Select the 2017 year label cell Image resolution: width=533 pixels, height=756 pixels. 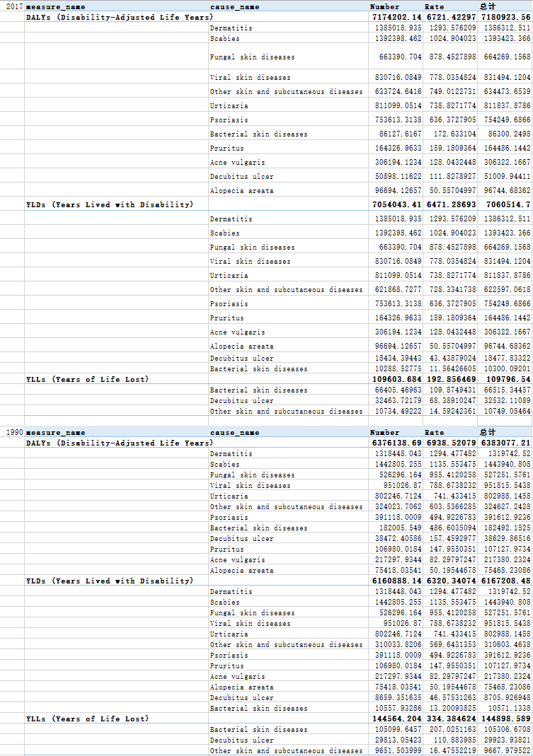click(x=14, y=7)
